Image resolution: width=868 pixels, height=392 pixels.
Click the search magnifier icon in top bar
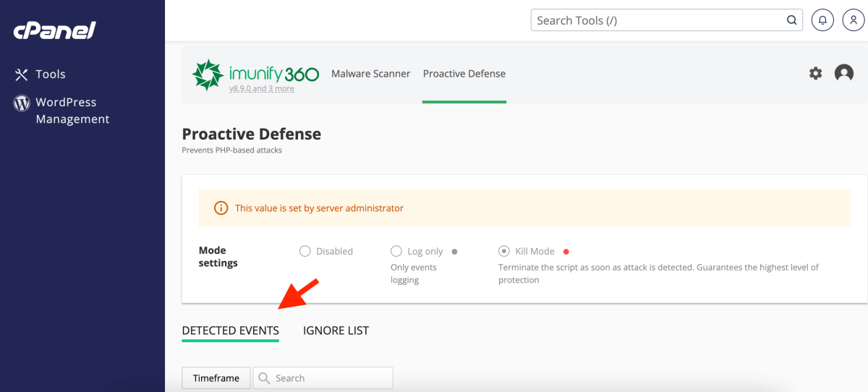pyautogui.click(x=792, y=20)
